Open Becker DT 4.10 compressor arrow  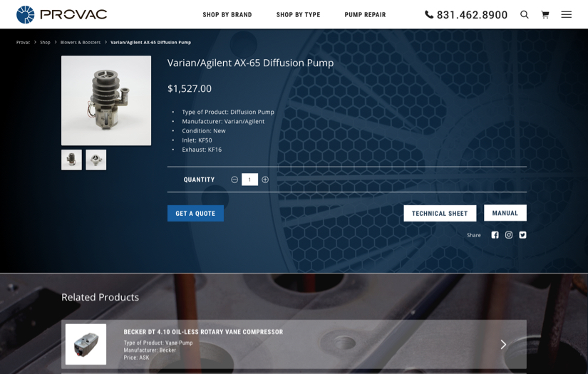pyautogui.click(x=503, y=344)
